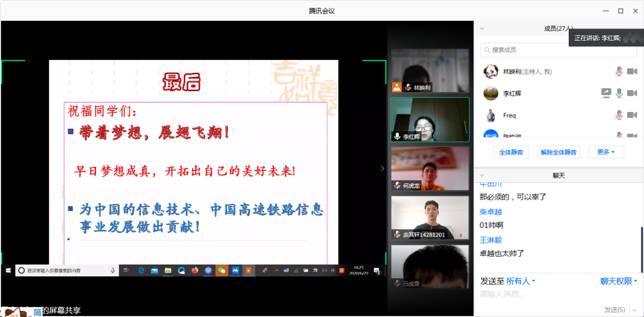Unmute 林映利's microphone in member list
Viewport: 644px width, 317px height.
pos(619,72)
